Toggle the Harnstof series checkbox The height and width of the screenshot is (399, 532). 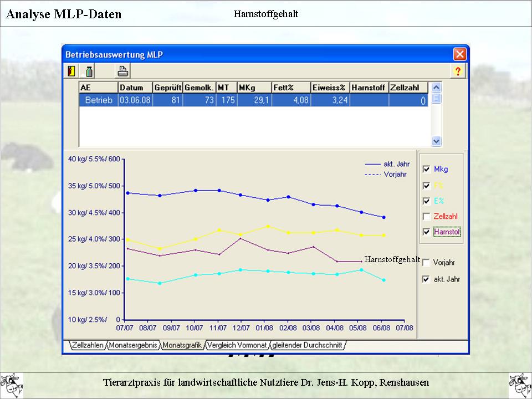click(426, 232)
